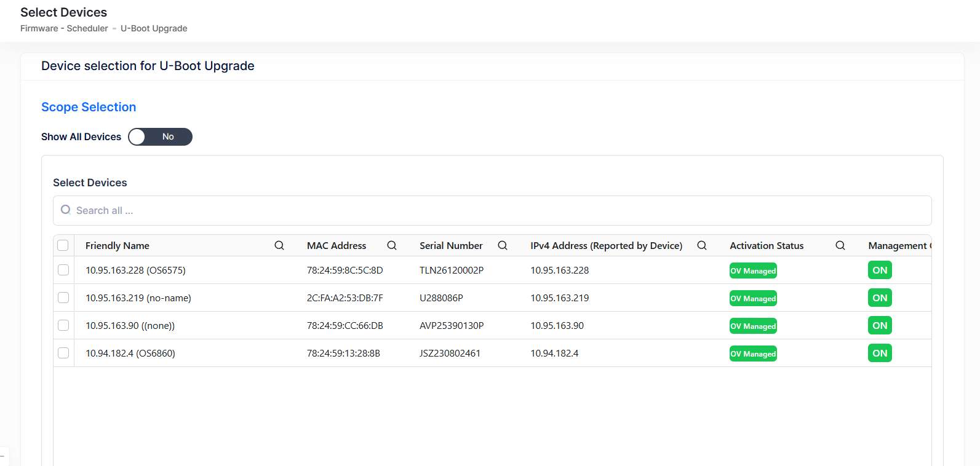Focus the Search all input field
Image resolution: width=980 pixels, height=466 pixels.
point(492,210)
